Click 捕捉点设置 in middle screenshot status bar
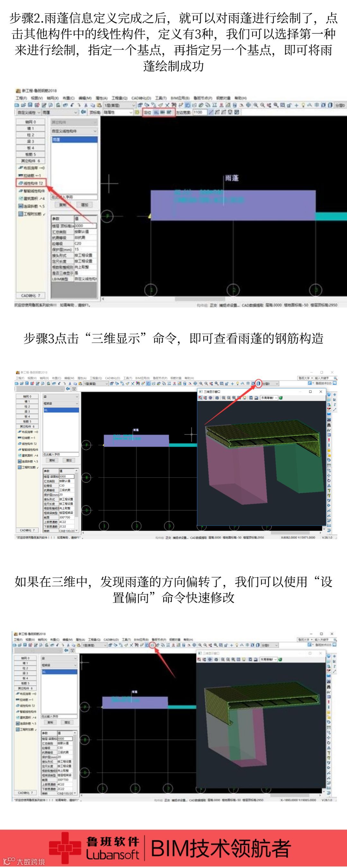 point(180,538)
